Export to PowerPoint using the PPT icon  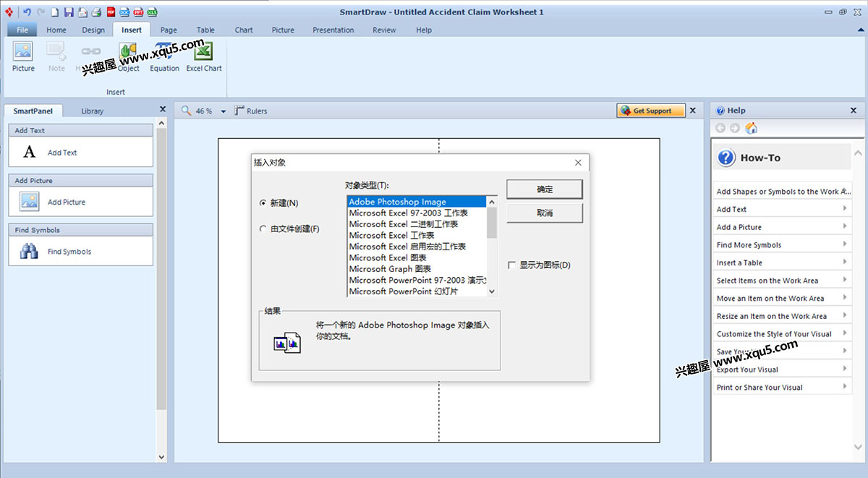138,12
